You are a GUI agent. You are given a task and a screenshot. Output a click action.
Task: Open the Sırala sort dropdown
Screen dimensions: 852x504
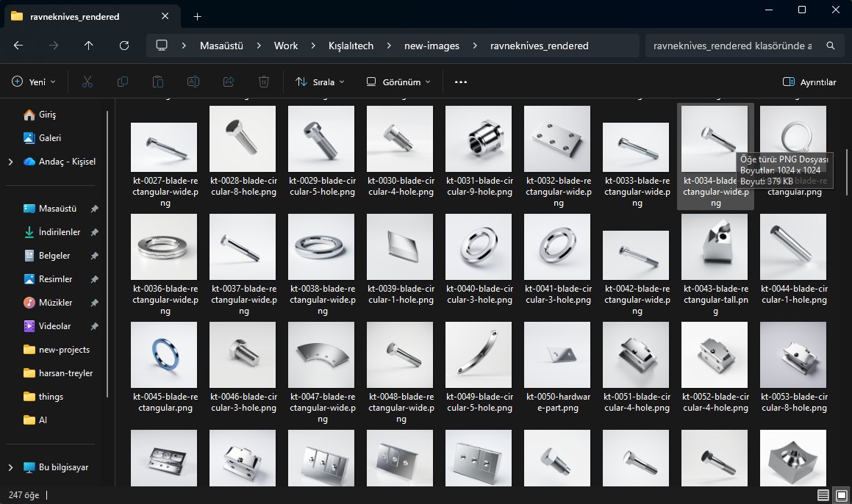(320, 82)
